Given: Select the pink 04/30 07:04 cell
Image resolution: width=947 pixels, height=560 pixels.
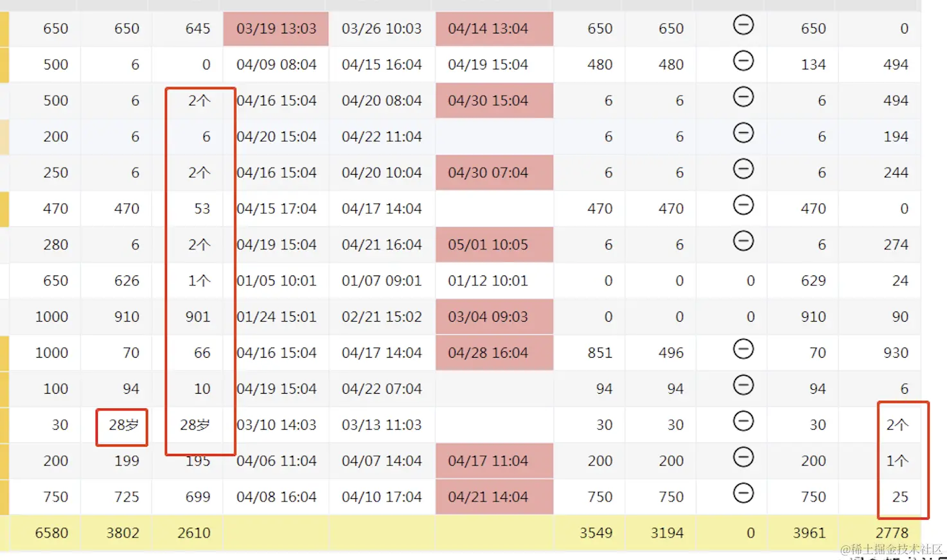Looking at the screenshot, I should 494,173.
